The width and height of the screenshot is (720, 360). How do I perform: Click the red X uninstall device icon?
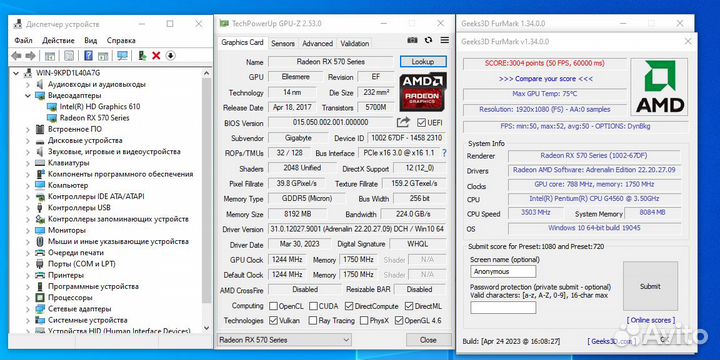pyautogui.click(x=156, y=56)
